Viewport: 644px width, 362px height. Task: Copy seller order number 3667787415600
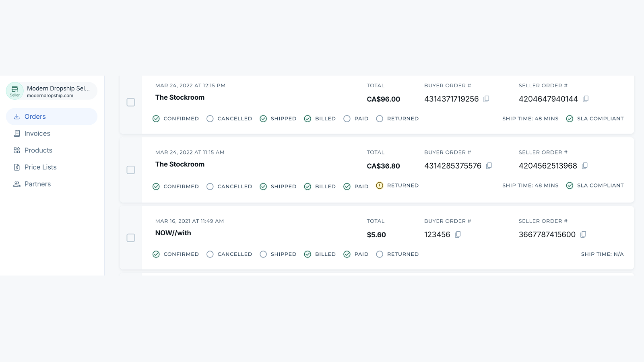[583, 234]
